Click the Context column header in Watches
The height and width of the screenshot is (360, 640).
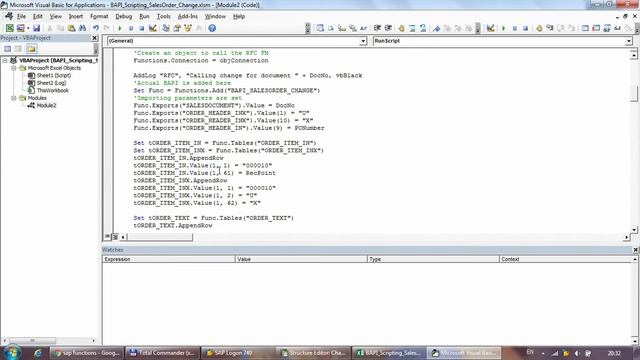click(x=566, y=259)
